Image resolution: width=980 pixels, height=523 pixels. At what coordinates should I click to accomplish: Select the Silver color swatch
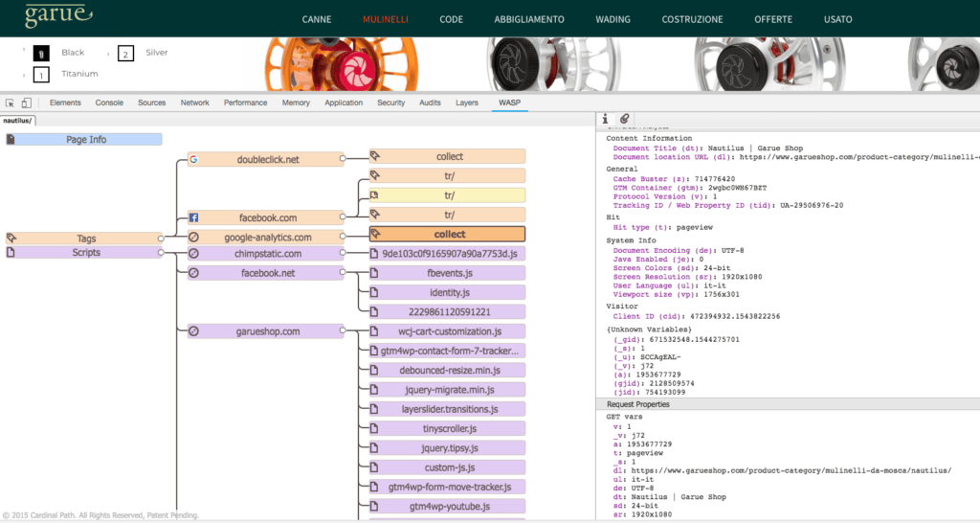[x=125, y=54]
